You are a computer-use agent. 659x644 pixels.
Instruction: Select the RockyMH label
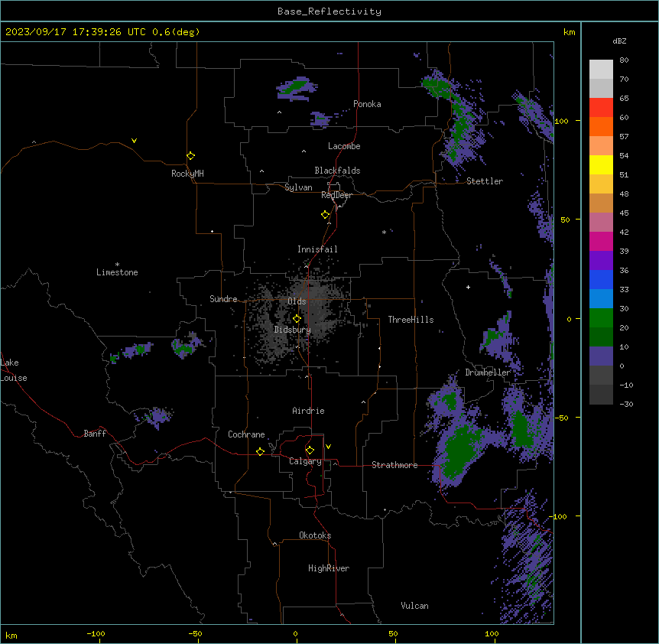187,174
